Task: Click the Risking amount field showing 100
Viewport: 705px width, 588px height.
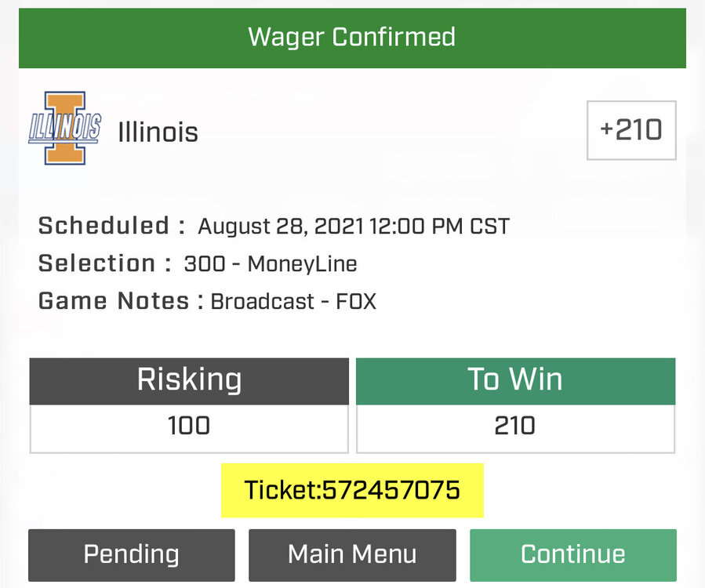Action: (x=189, y=426)
